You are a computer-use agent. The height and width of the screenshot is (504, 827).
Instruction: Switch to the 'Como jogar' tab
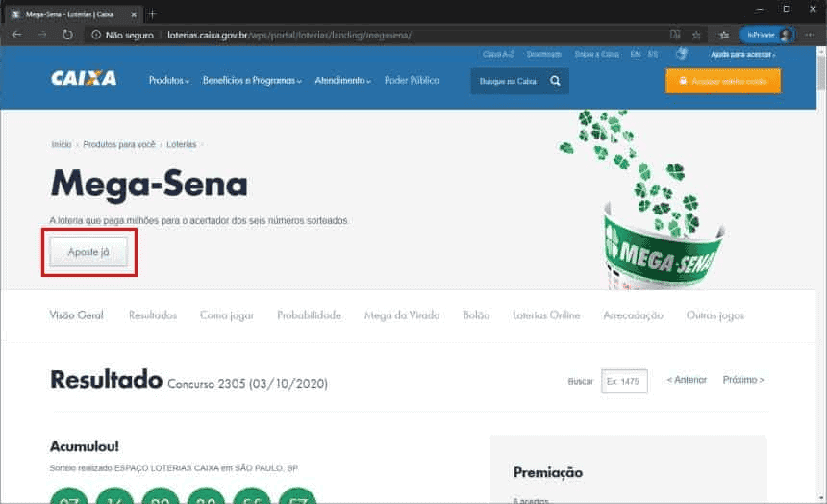[227, 315]
